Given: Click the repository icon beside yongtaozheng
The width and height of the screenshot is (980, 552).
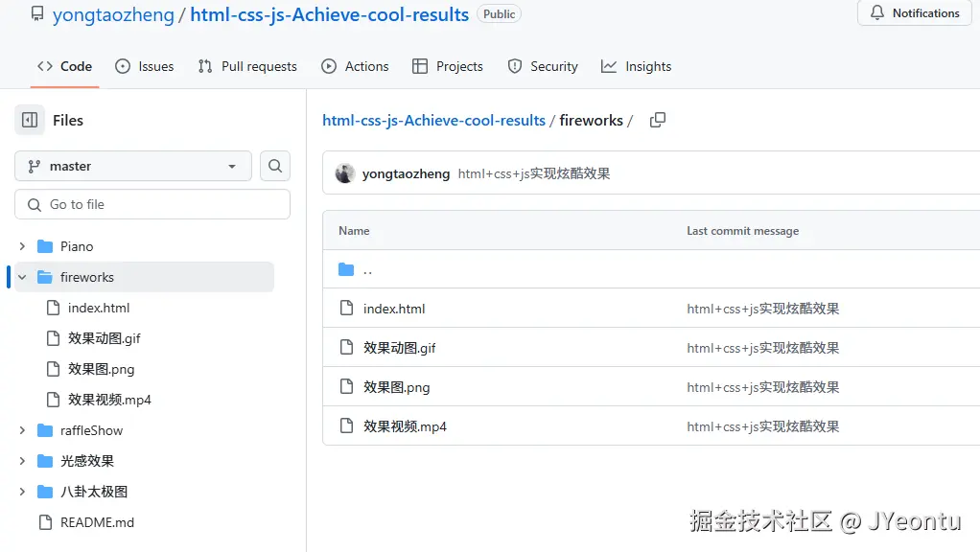Looking at the screenshot, I should tap(37, 14).
